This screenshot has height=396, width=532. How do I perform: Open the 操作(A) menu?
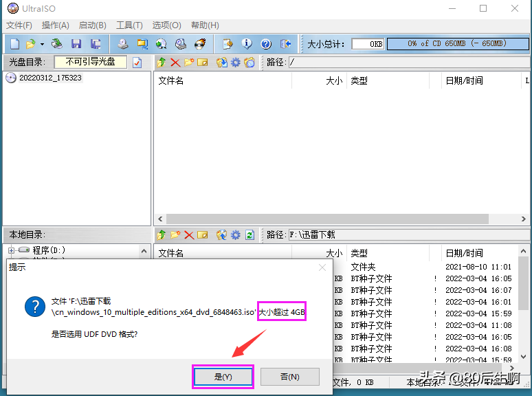click(x=55, y=25)
